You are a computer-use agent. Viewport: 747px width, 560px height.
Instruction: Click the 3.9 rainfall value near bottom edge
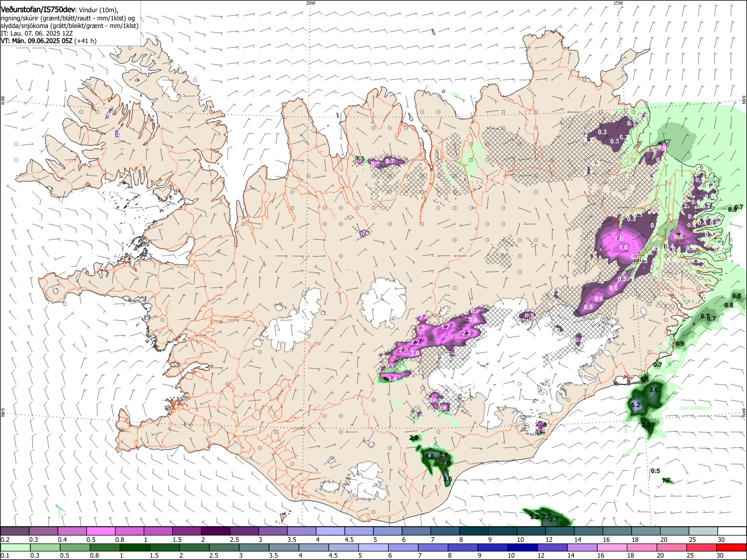pyautogui.click(x=535, y=517)
